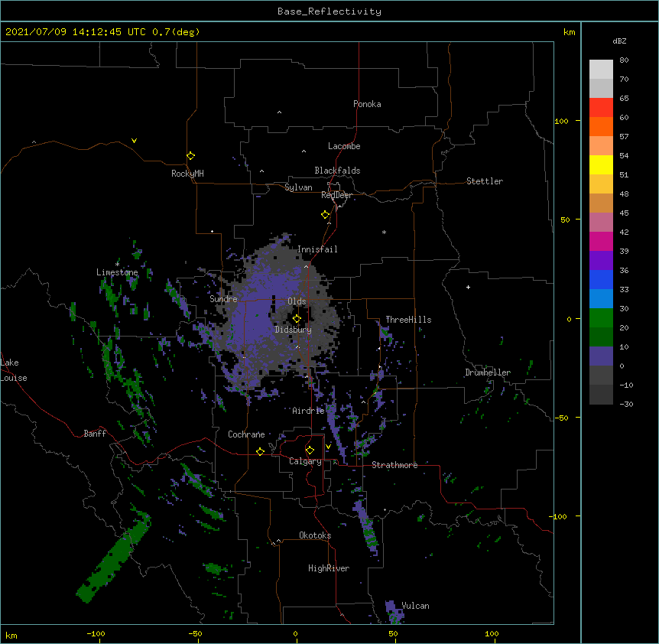Image resolution: width=659 pixels, height=644 pixels.
Task: Click the Blackfalds city label
Action: pos(337,171)
